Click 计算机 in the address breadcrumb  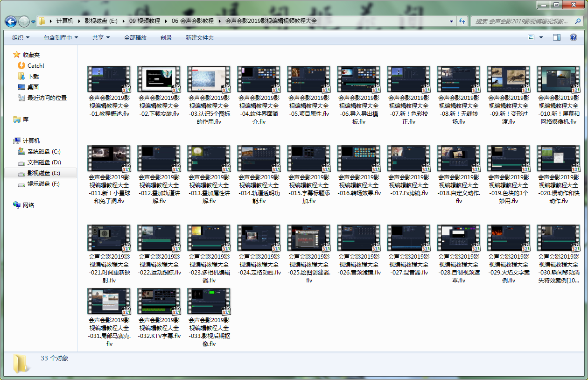(65, 21)
